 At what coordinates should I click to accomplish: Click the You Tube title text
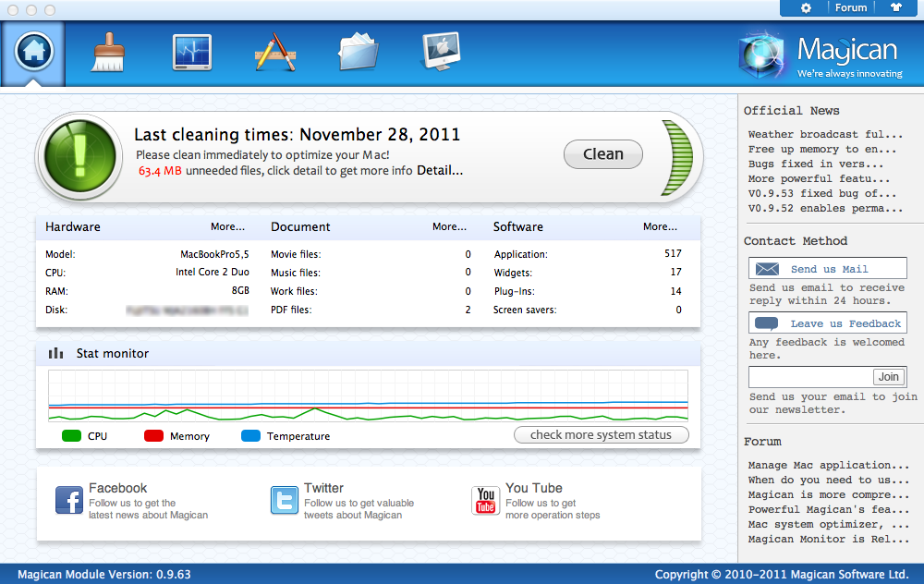coord(534,488)
